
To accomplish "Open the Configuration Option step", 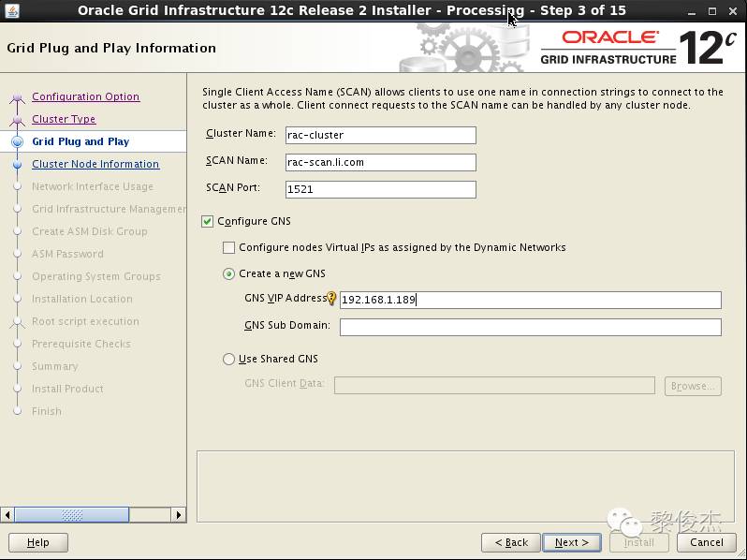I will click(x=86, y=96).
